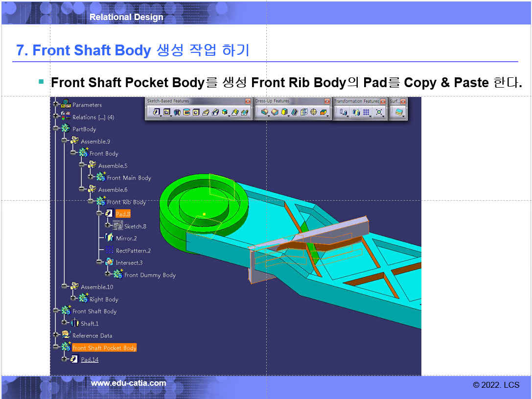Expand the Front Main Body node
Viewport: 532px width, 399px height.
click(91, 178)
